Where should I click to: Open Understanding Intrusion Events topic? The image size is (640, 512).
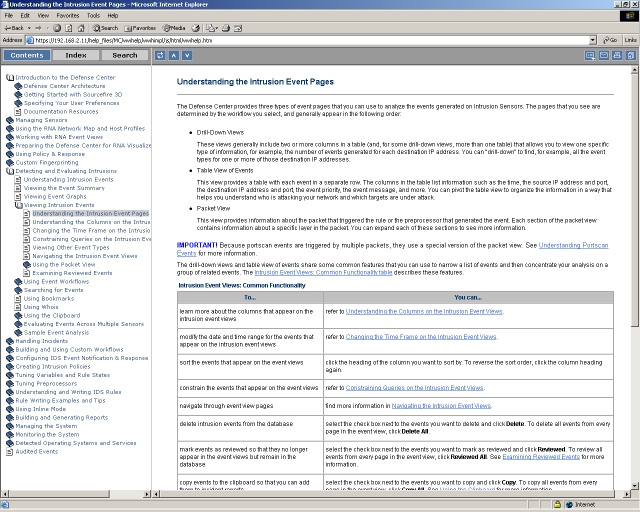[69, 180]
